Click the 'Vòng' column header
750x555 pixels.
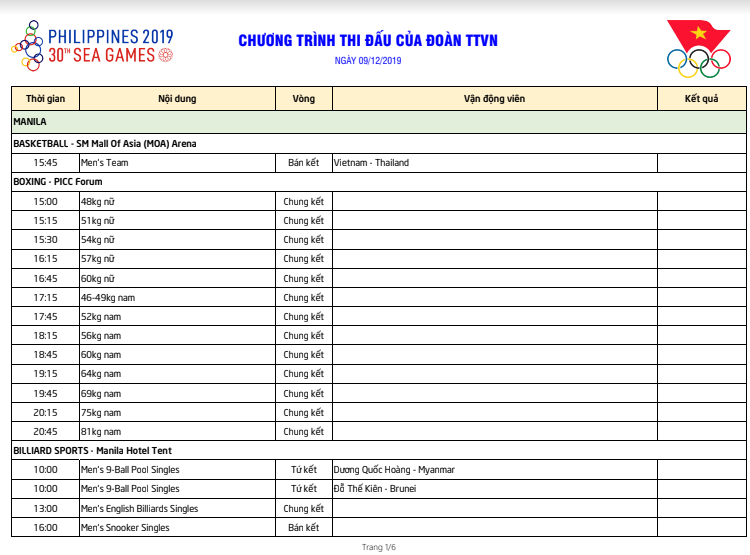(x=304, y=99)
